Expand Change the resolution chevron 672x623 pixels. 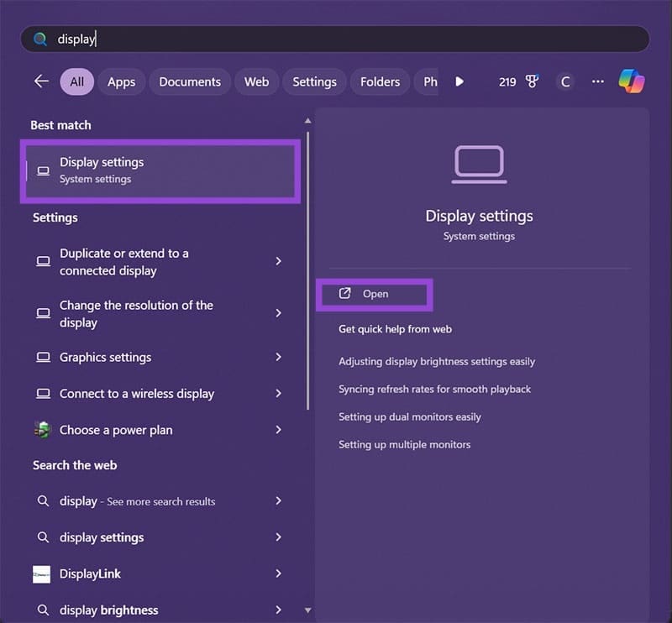(278, 313)
